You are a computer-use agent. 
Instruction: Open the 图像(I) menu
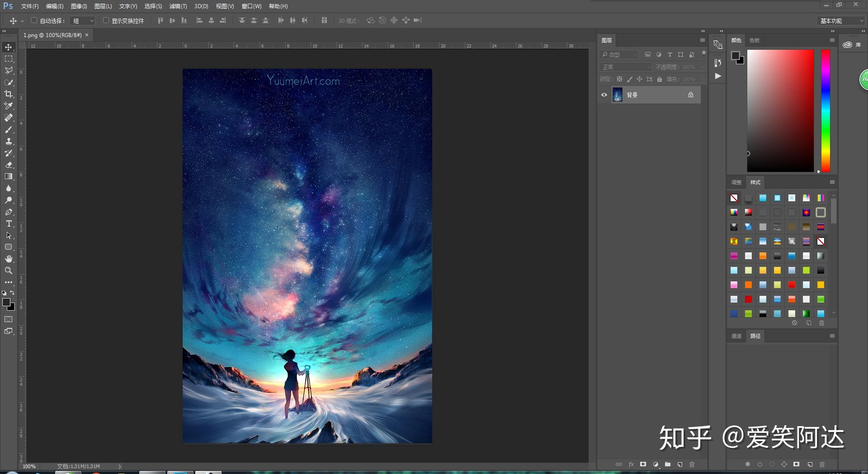pos(79,6)
